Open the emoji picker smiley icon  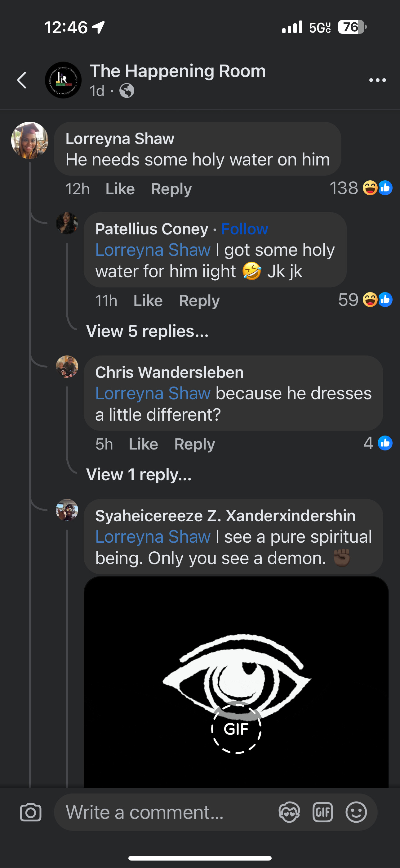pos(356,812)
